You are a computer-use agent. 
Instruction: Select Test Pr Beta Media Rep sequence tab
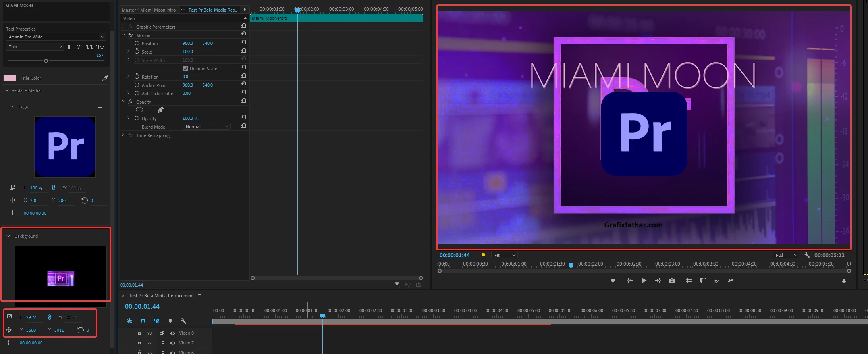[213, 10]
